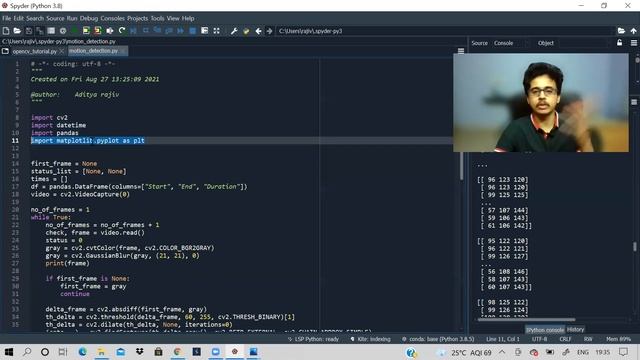
Task: Switch to History tab
Action: pos(576,329)
